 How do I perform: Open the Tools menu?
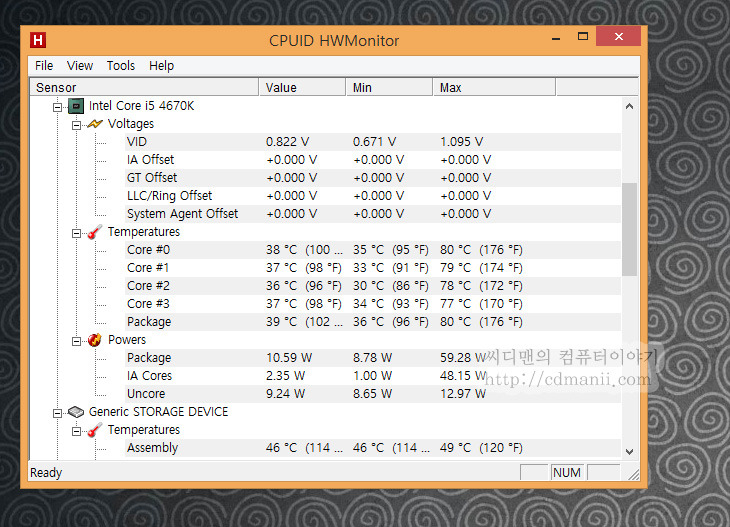121,66
